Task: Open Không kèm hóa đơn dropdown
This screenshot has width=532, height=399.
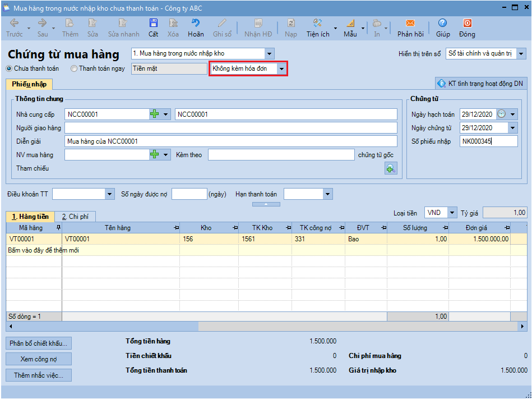Action: point(281,69)
